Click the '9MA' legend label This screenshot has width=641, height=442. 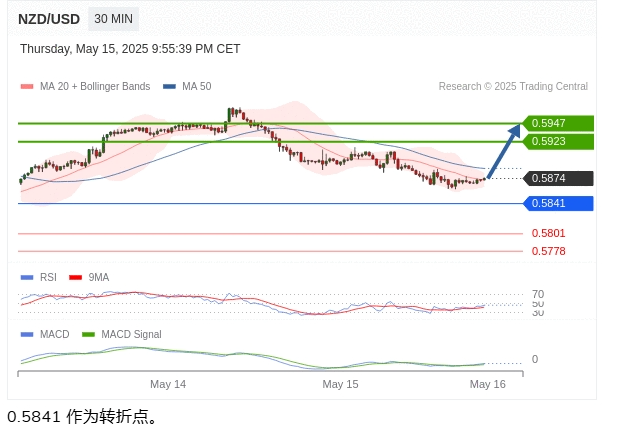(99, 277)
